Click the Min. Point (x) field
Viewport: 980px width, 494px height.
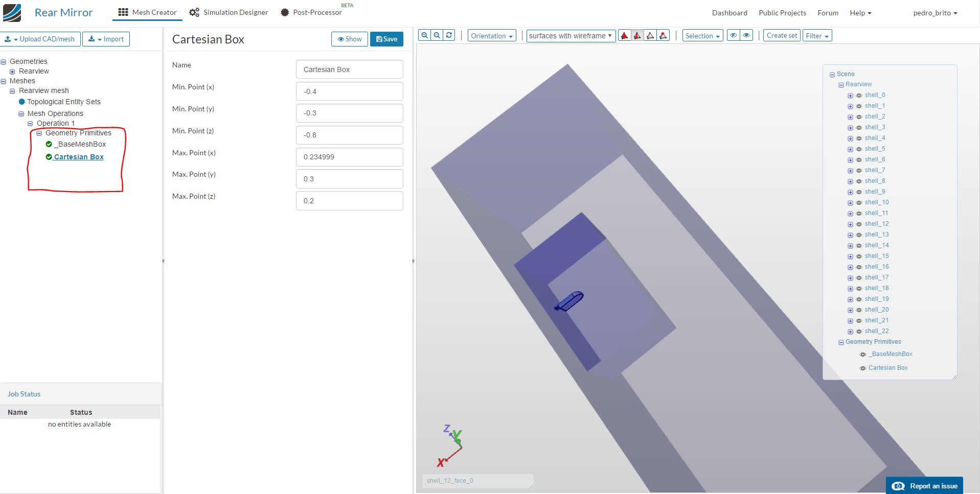(350, 91)
